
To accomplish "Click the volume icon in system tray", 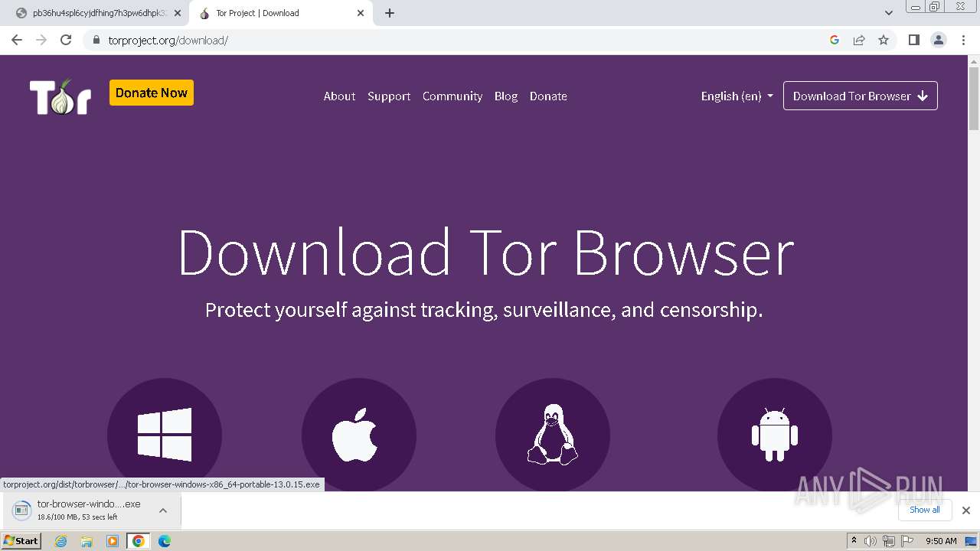I will (x=871, y=541).
